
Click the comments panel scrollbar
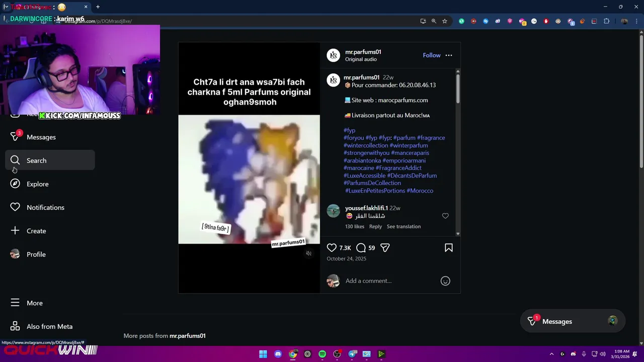457,88
